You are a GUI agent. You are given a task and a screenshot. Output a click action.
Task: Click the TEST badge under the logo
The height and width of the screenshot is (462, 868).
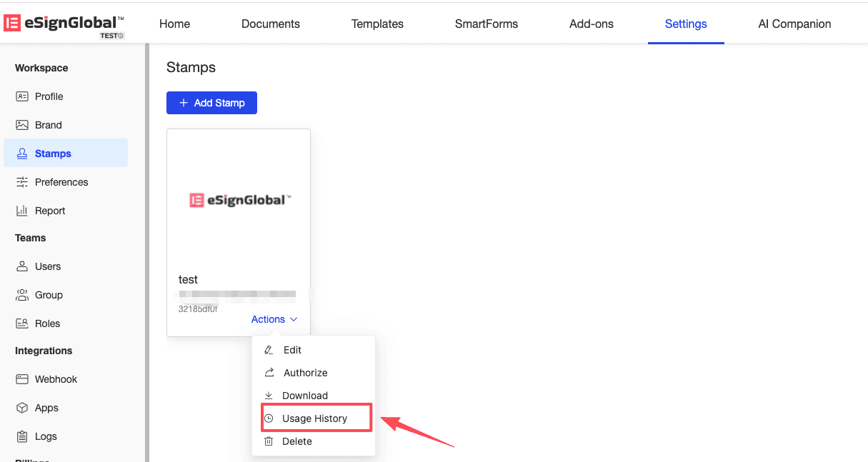111,35
